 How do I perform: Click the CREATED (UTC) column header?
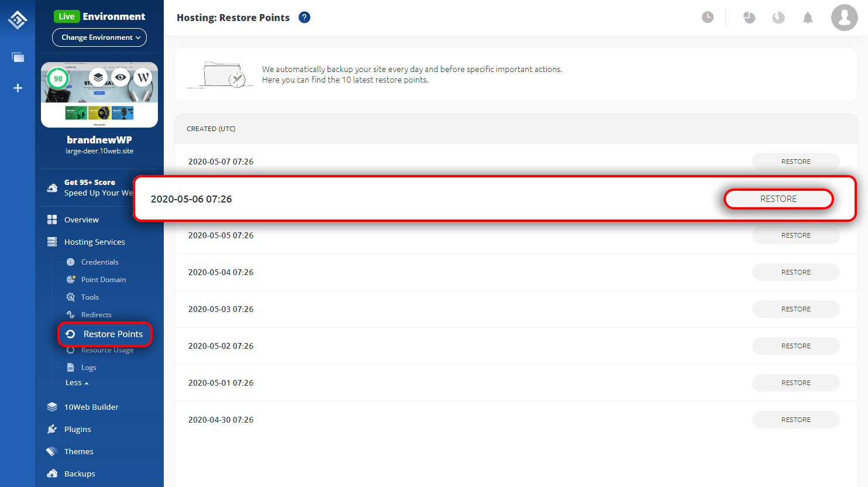(x=211, y=129)
